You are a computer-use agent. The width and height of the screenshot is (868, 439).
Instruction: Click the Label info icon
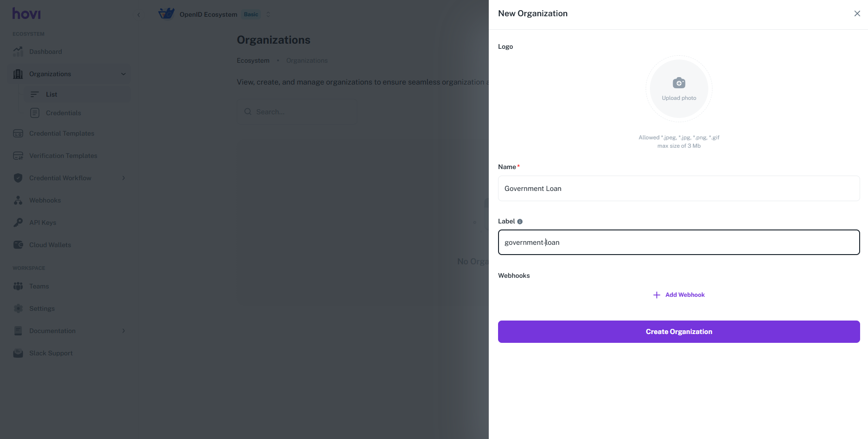coord(520,222)
